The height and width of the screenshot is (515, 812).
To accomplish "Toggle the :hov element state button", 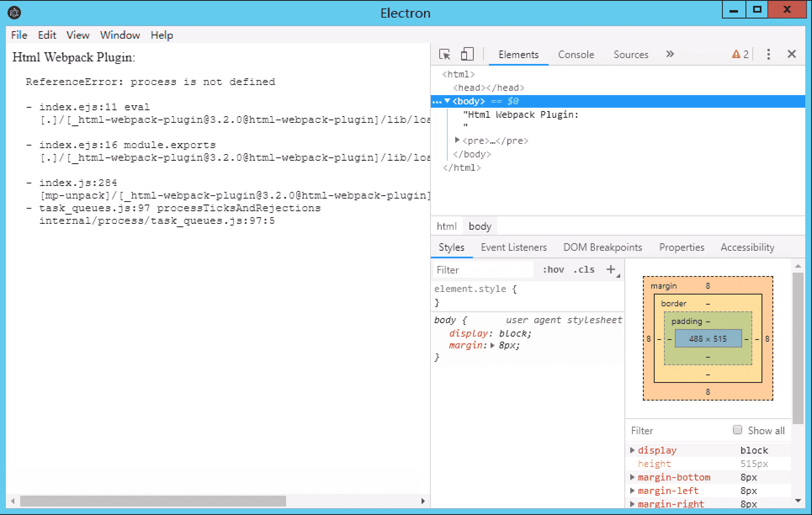I will [553, 270].
